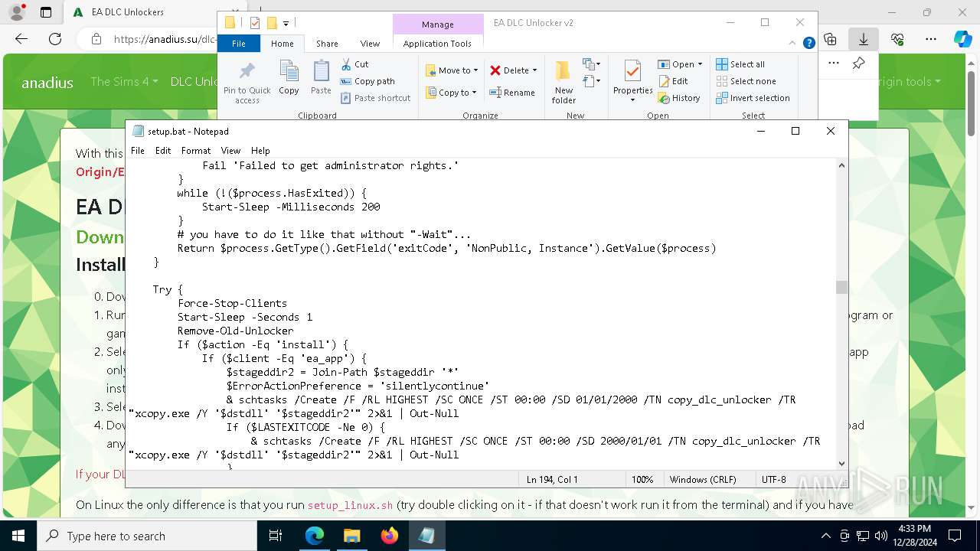Collapse the Explorer ribbon chevron
Screen dimensions: 980x551
tap(793, 44)
